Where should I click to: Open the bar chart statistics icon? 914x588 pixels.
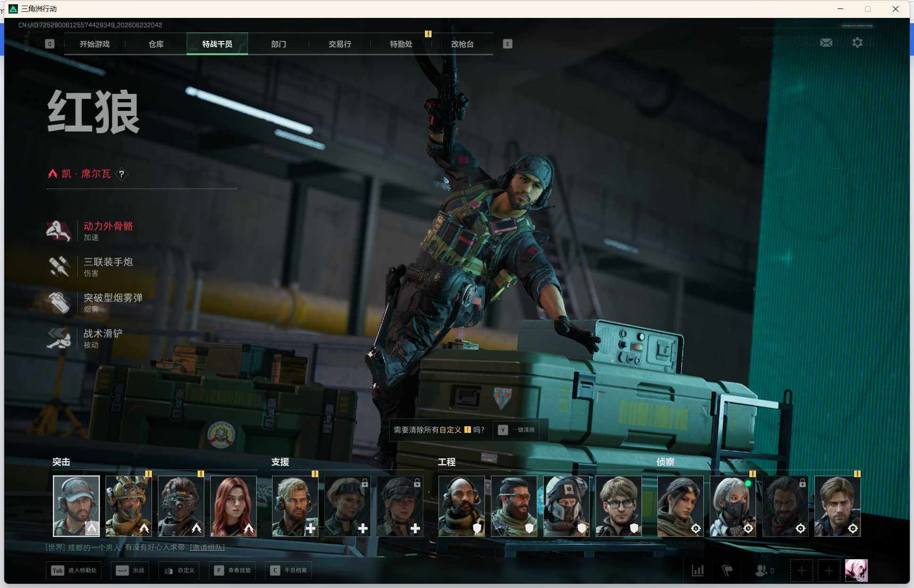coord(698,571)
